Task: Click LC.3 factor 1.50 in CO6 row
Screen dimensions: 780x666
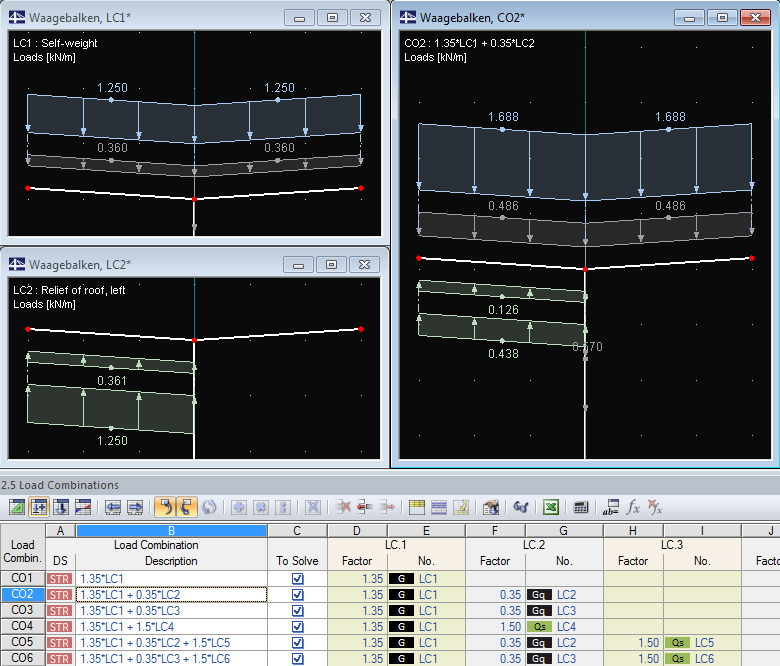Action: click(633, 659)
